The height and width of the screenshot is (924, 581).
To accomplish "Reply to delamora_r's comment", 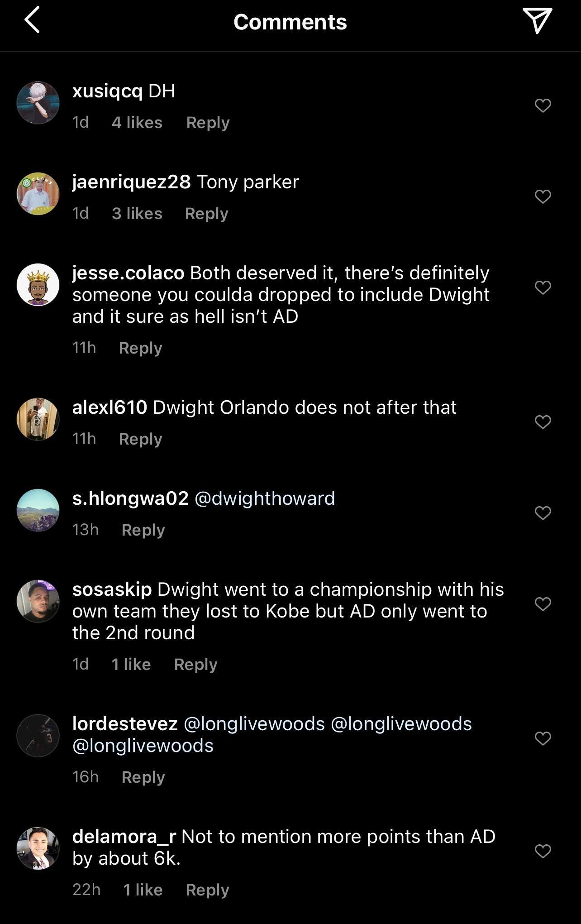I will coord(207,890).
